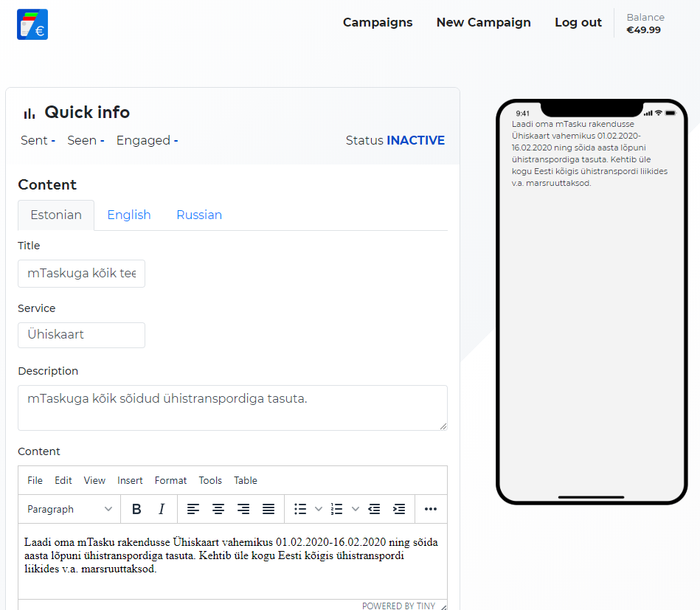700x610 pixels.
Task: Go to Campaigns page
Action: click(x=378, y=22)
